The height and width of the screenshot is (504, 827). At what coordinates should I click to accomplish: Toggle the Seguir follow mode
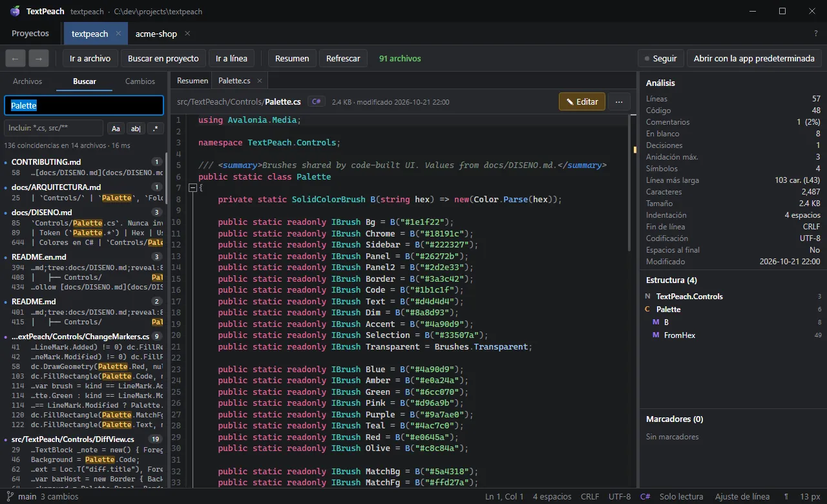click(x=660, y=58)
